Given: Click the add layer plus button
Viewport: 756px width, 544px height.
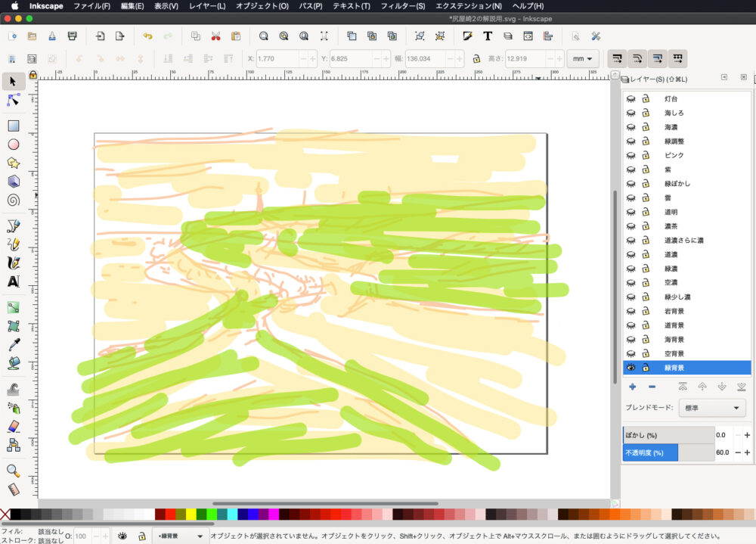Looking at the screenshot, I should (632, 387).
